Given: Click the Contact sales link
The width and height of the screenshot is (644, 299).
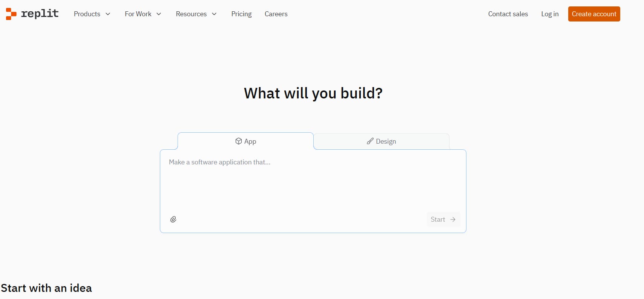Looking at the screenshot, I should [x=508, y=14].
